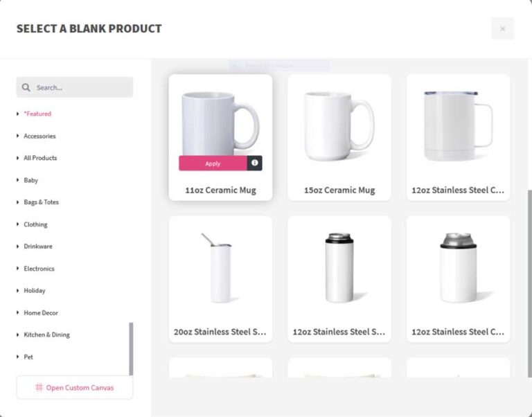Expand the Featured category arrow
Screen dimensions: 532x417
coord(18,114)
